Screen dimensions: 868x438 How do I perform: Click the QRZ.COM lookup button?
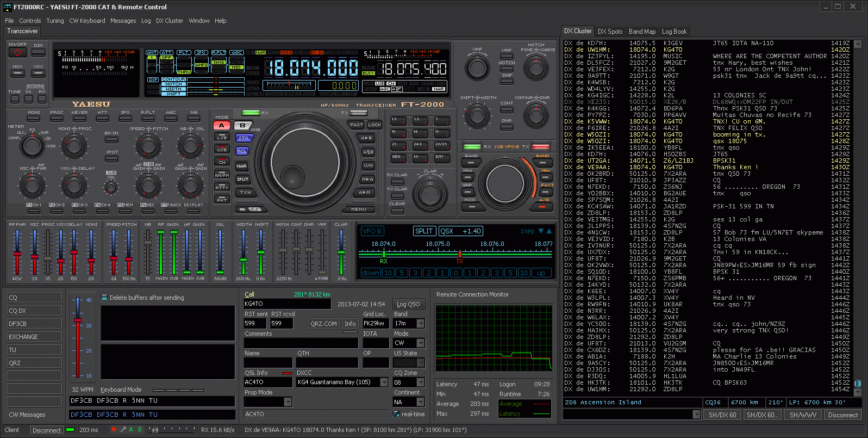323,324
